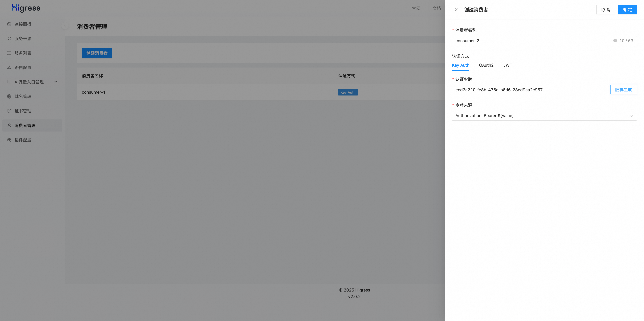Click the plugin configuration icon
This screenshot has height=321, width=644.
9,140
